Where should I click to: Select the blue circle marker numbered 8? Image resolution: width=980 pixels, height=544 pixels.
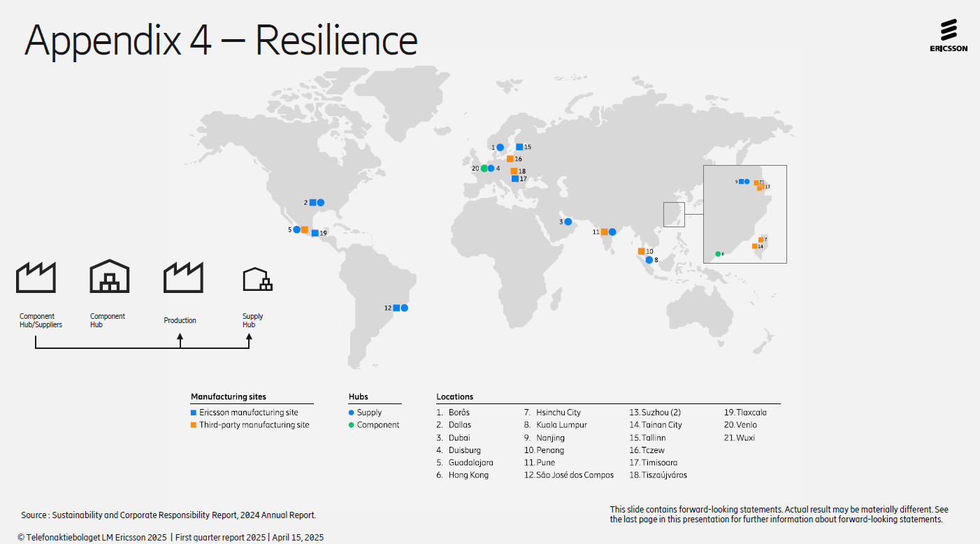pos(649,260)
